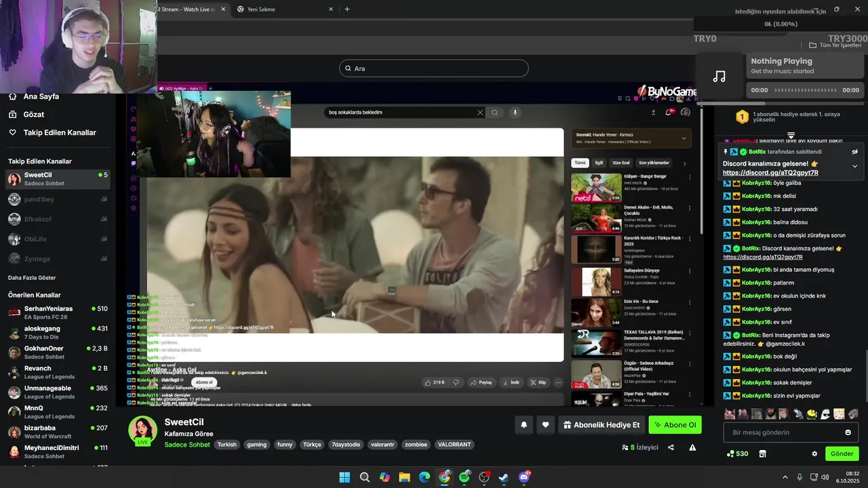Expand Sonraki: Hande Yener queue chevron
868x488 pixels.
[x=683, y=138]
